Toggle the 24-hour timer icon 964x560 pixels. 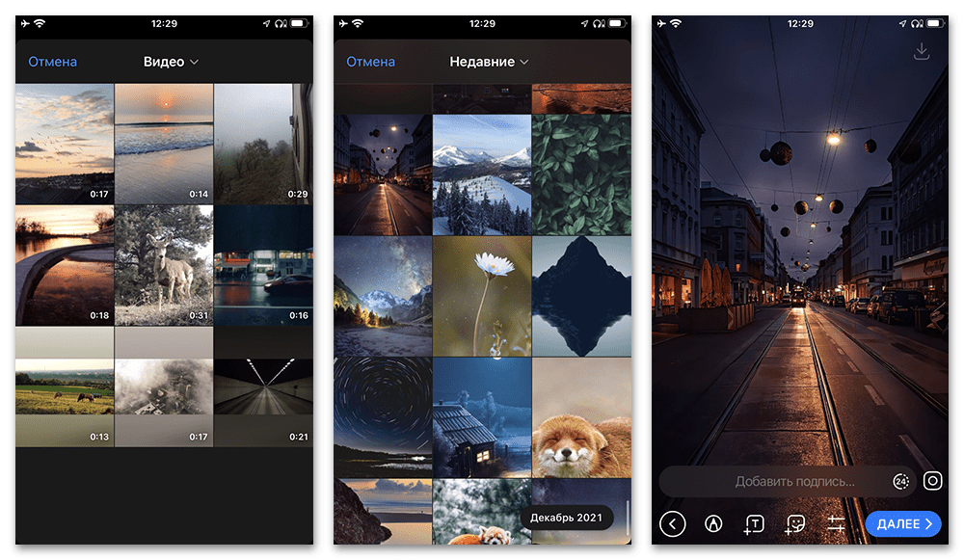pyautogui.click(x=901, y=481)
